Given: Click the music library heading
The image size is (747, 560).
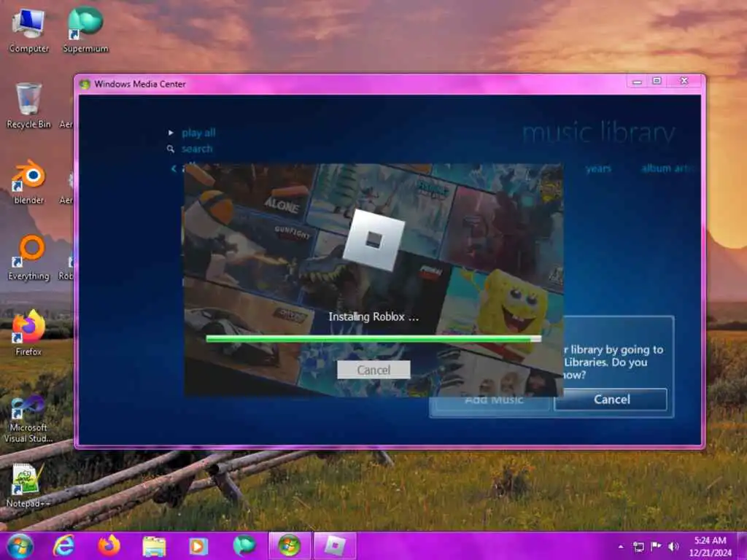Looking at the screenshot, I should (x=599, y=133).
